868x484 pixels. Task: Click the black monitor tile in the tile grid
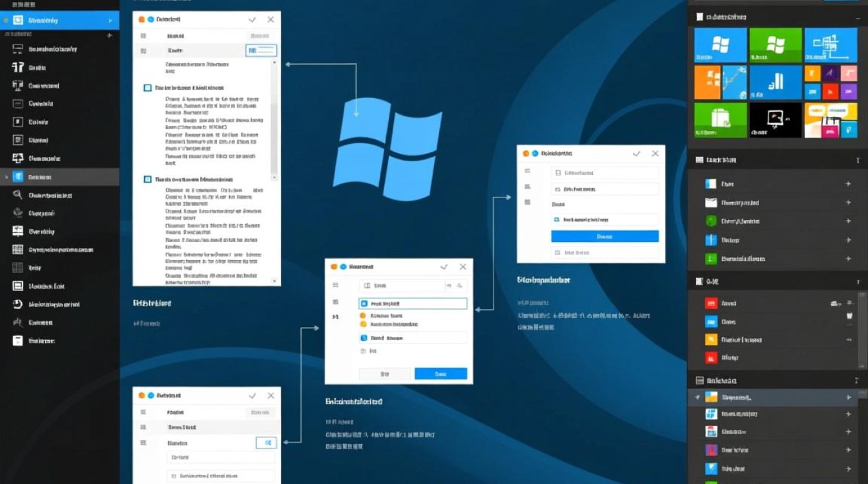tap(775, 120)
